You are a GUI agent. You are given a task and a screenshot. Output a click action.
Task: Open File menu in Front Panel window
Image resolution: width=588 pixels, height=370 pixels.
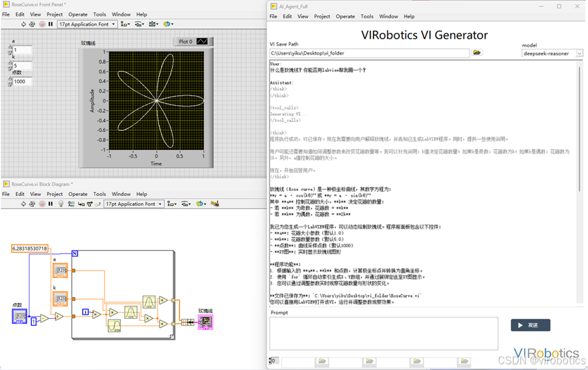point(6,14)
